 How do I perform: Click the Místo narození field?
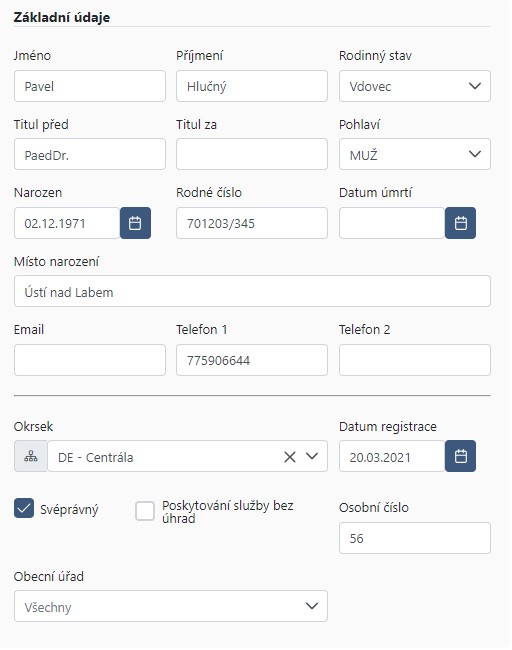click(x=252, y=291)
